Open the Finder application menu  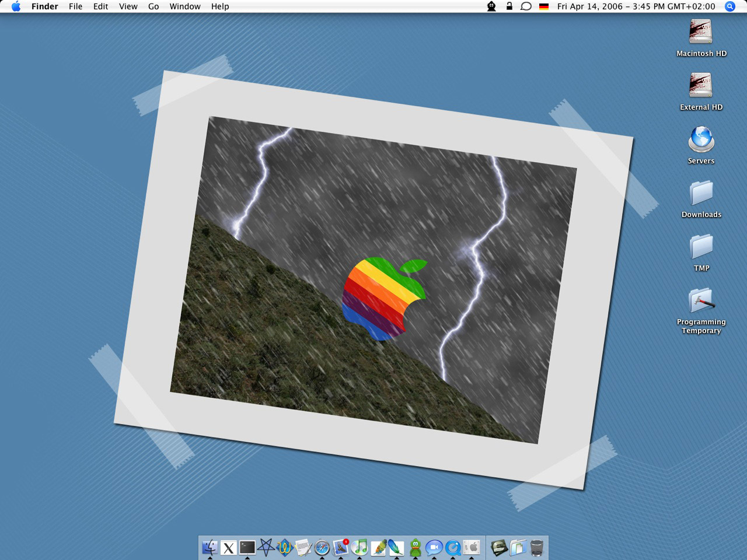pyautogui.click(x=44, y=6)
